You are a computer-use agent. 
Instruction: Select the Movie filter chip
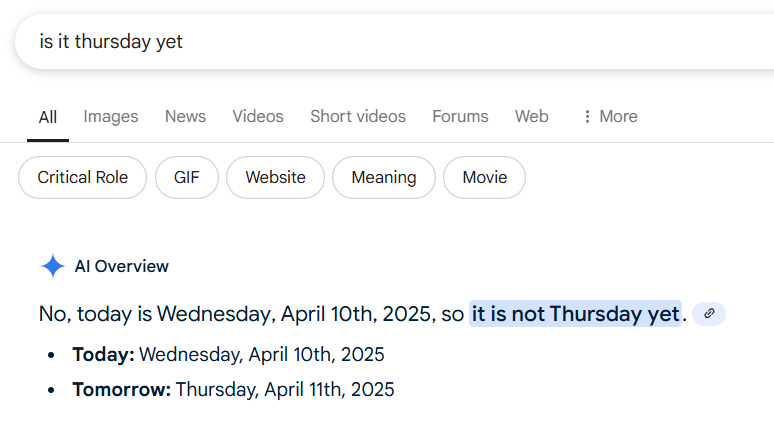point(484,178)
